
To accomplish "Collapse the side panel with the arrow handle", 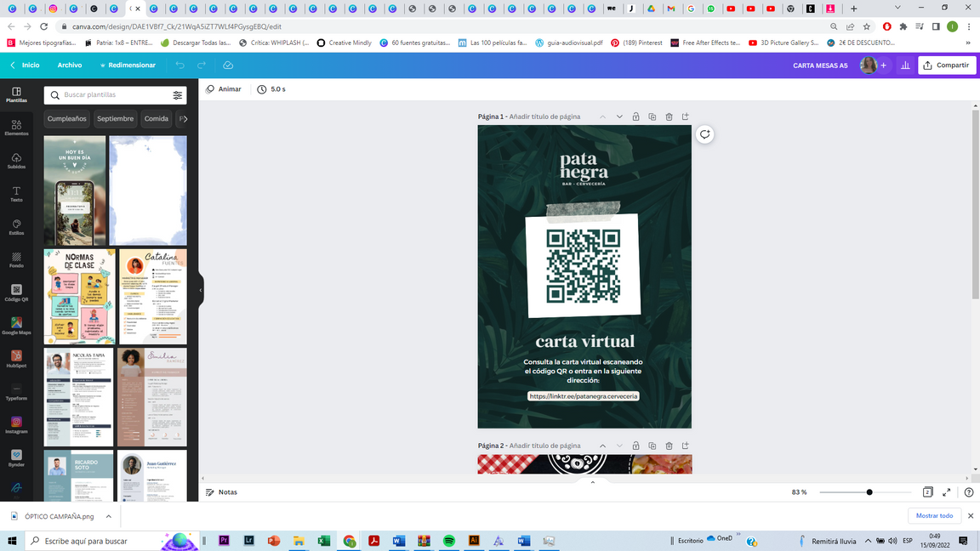I will click(x=201, y=291).
